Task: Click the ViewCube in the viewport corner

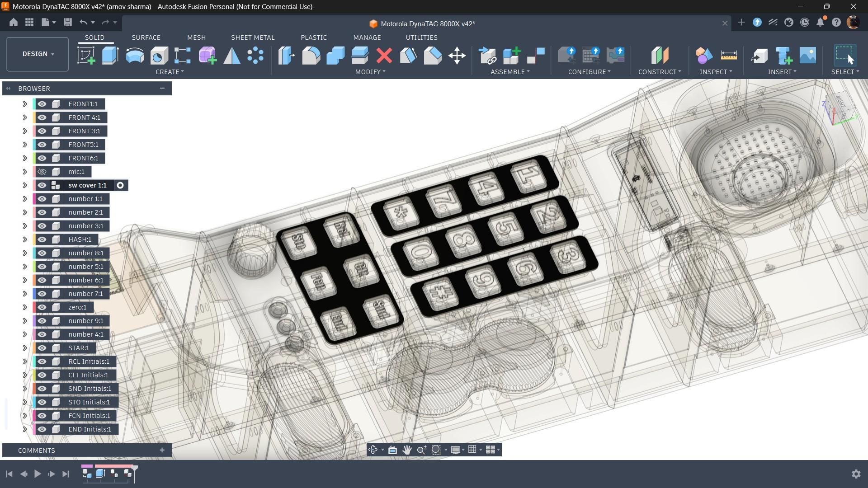Action: (x=841, y=108)
